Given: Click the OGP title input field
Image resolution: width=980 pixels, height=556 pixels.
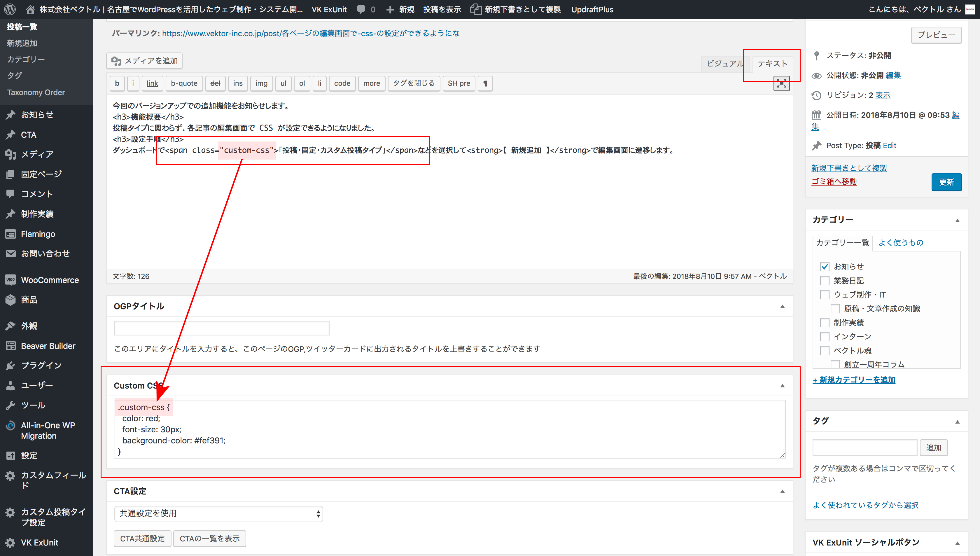Looking at the screenshot, I should click(222, 328).
